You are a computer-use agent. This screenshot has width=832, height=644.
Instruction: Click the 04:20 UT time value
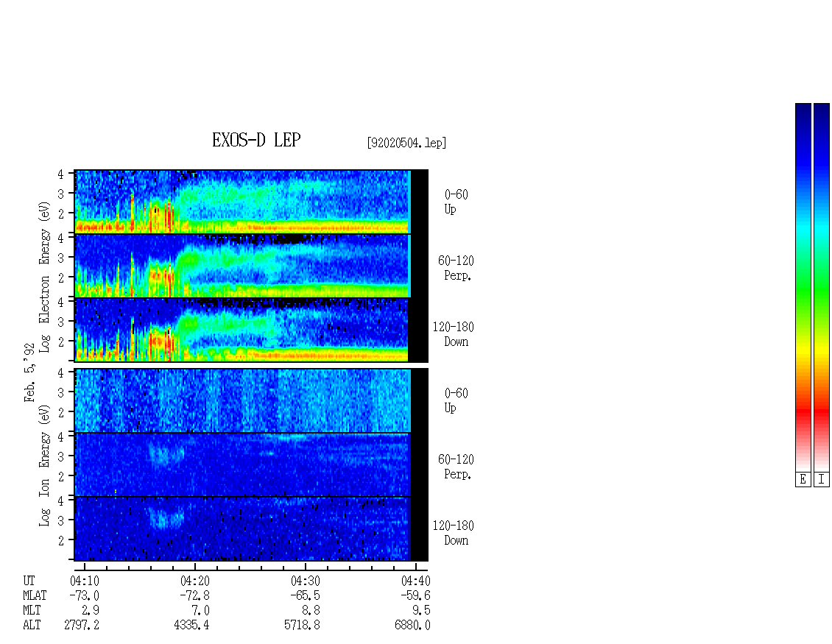pos(194,581)
